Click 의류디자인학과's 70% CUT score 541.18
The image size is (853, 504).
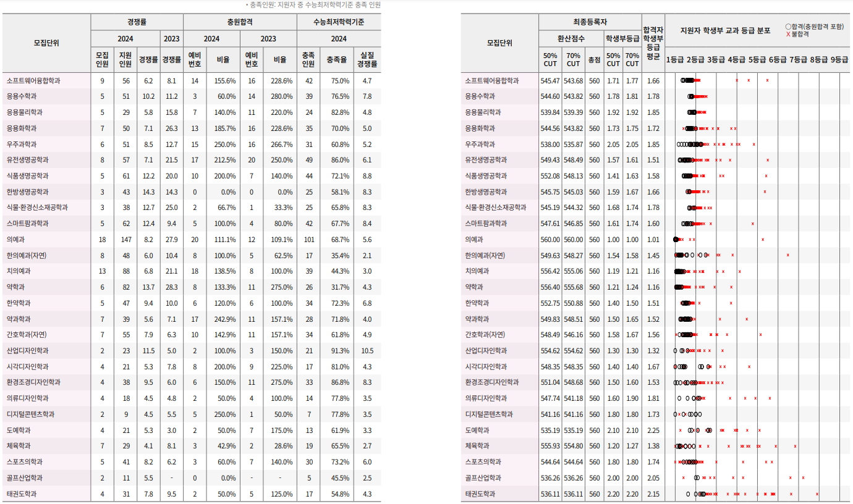point(573,398)
